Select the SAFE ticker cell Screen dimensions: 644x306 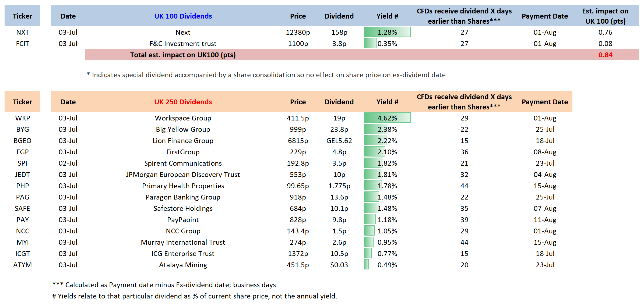[23, 208]
